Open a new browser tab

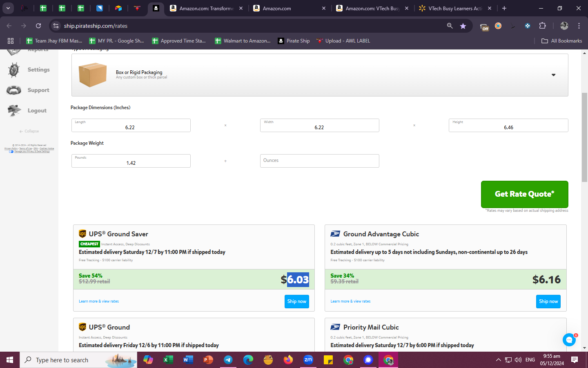tap(504, 8)
